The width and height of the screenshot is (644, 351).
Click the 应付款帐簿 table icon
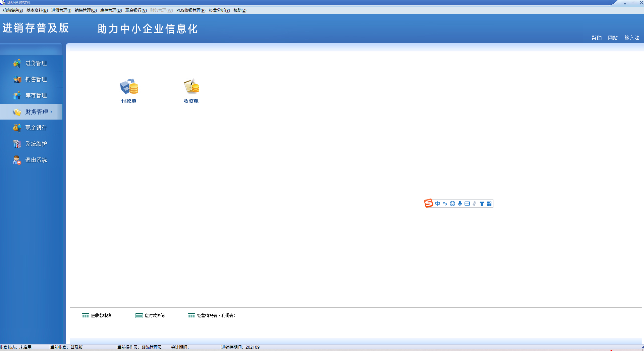[139, 315]
